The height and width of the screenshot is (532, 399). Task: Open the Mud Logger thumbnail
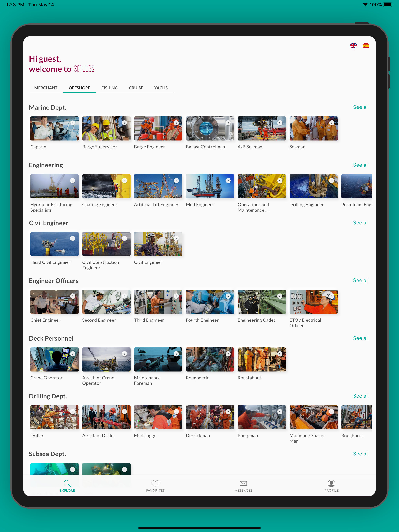(x=158, y=417)
